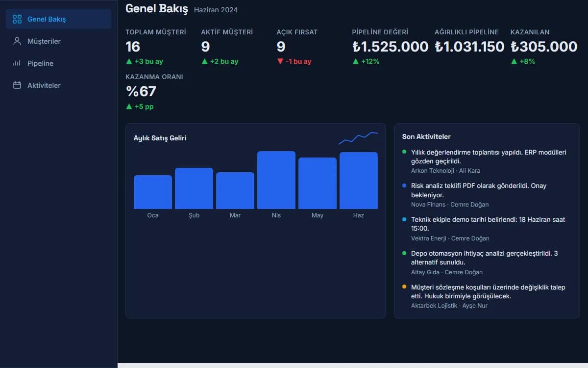Click the Açık Fırsat label
588x368 pixels.
[297, 32]
